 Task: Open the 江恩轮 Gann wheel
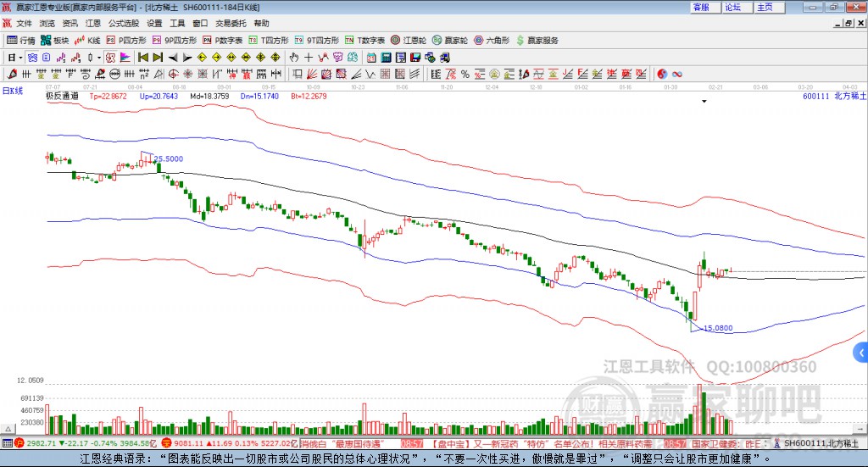tap(409, 41)
